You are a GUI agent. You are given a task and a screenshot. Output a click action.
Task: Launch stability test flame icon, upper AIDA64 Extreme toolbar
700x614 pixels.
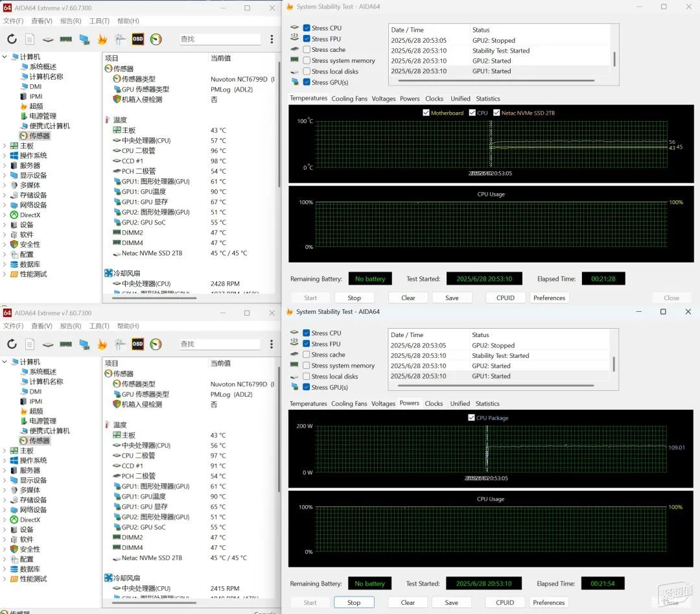point(102,40)
